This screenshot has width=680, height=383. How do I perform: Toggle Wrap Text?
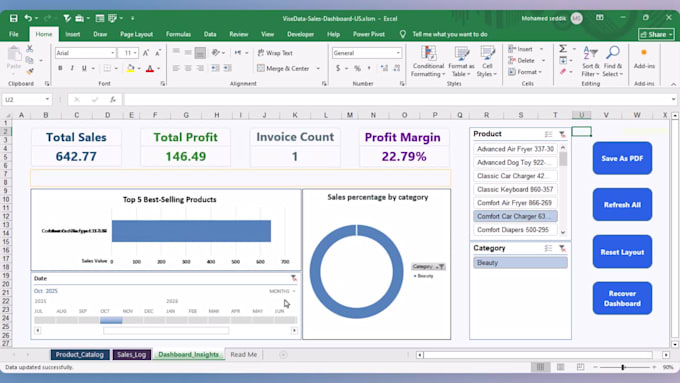275,53
